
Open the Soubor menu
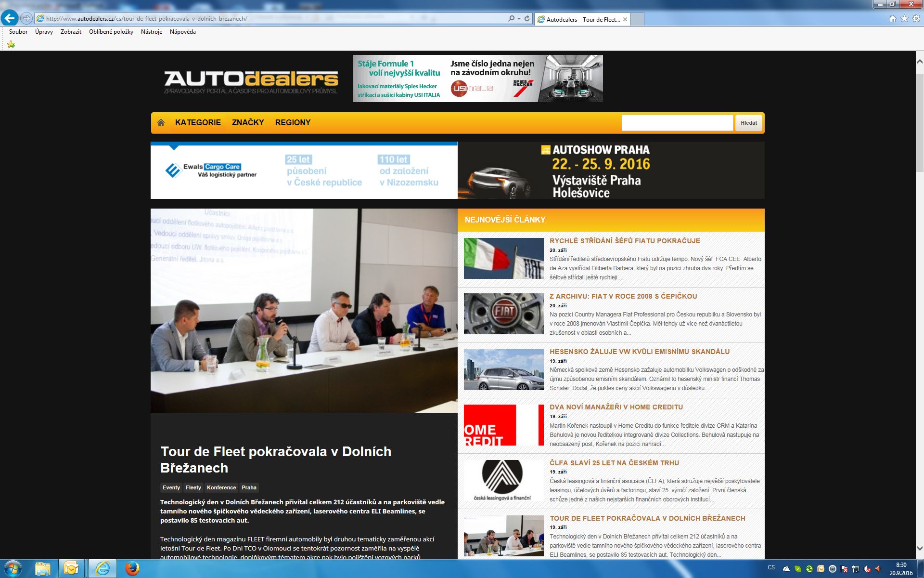pos(18,32)
